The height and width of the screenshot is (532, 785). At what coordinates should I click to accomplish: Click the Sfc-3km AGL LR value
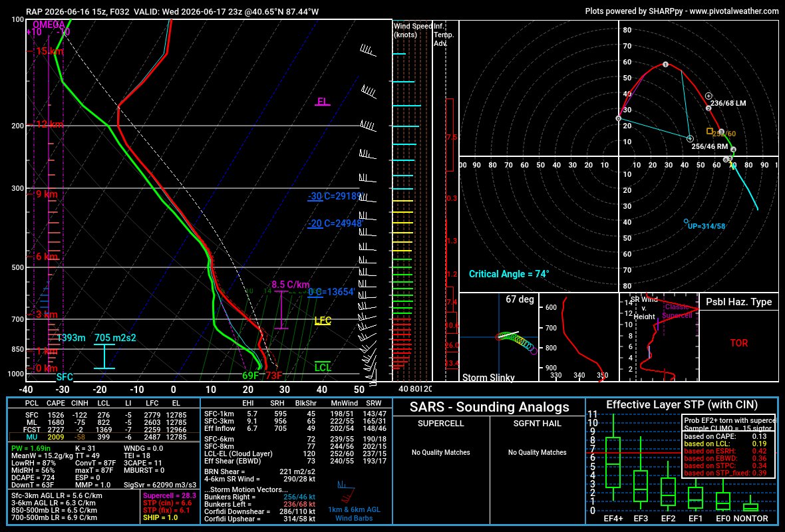(57, 495)
